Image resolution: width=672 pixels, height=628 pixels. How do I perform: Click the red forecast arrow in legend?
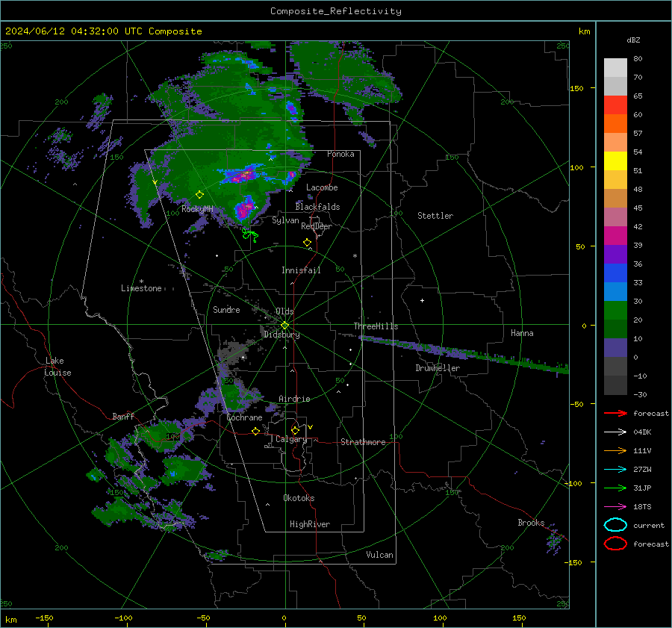[615, 413]
